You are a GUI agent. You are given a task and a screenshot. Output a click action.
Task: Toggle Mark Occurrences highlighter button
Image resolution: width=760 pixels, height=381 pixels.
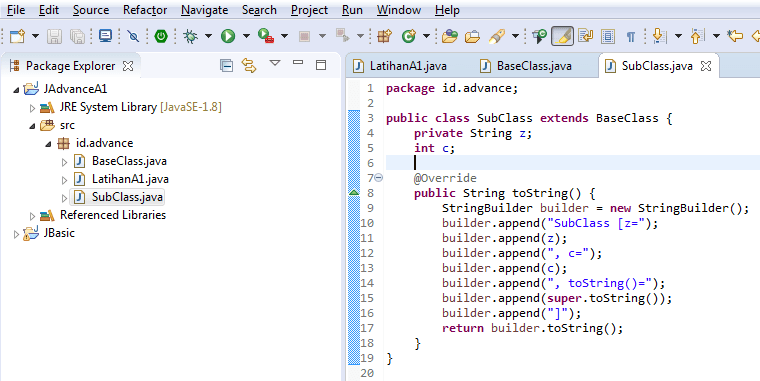pos(562,36)
